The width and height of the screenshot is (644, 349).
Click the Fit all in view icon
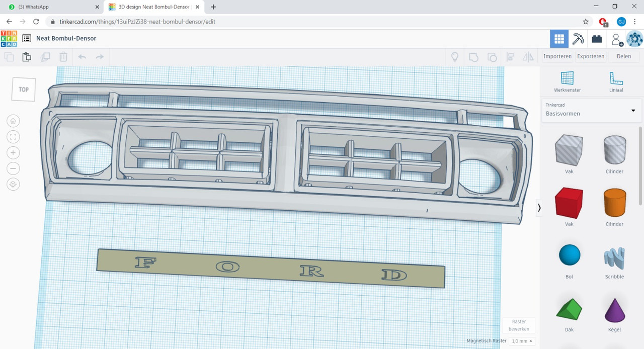pos(14,137)
